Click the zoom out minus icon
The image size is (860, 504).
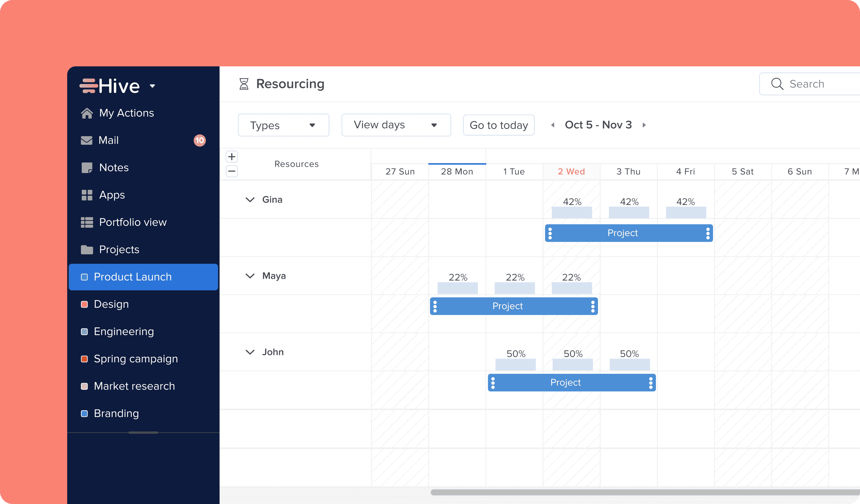[x=232, y=171]
